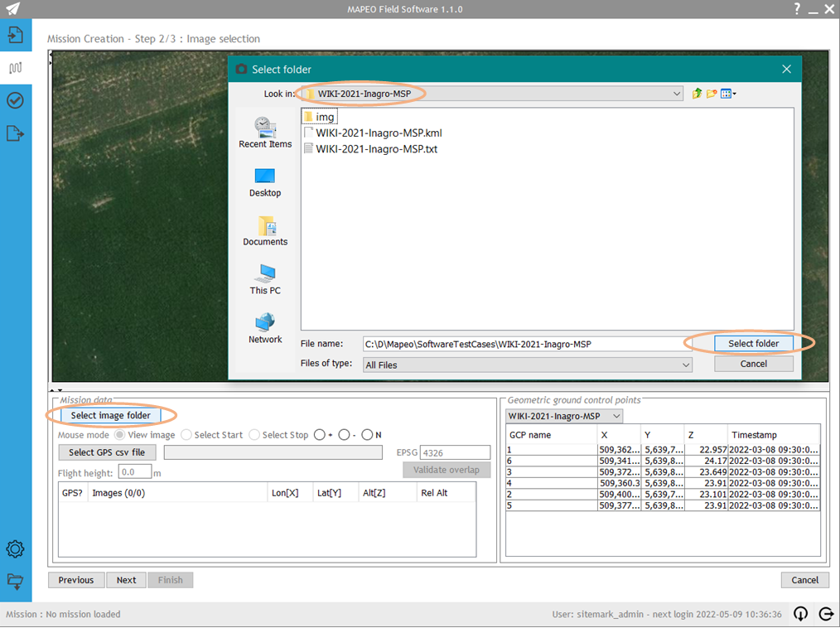Viewport: 840px width, 628px height.
Task: Choose the N mouse mode radio button
Action: point(367,435)
